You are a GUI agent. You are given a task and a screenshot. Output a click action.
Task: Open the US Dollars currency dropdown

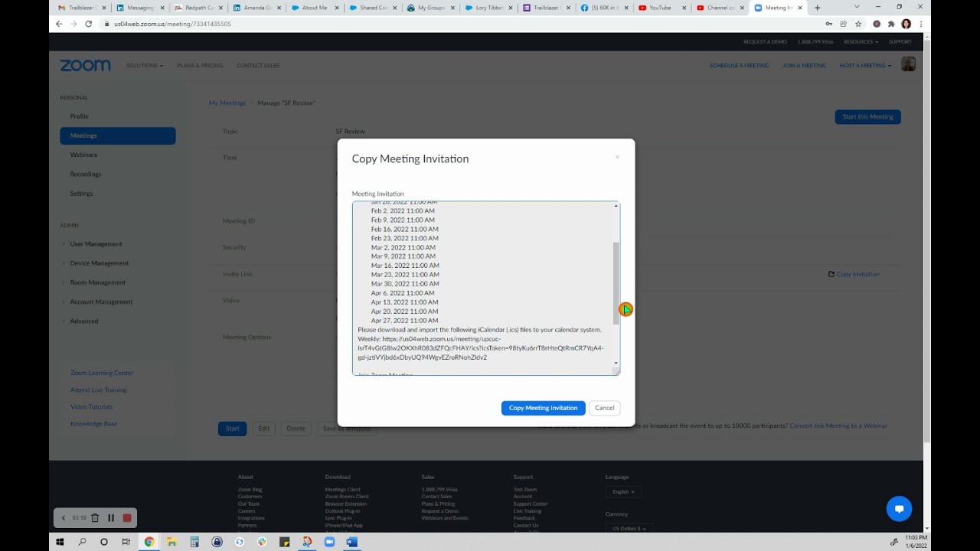click(x=629, y=529)
